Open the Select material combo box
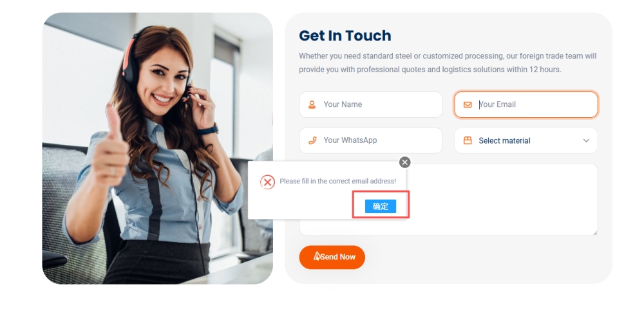 [526, 141]
